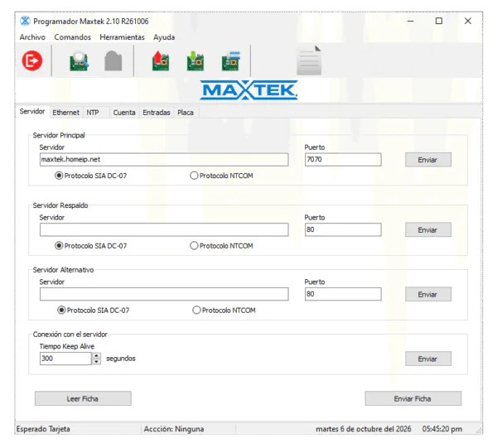Click the Puerto field showing 7070

(343, 159)
